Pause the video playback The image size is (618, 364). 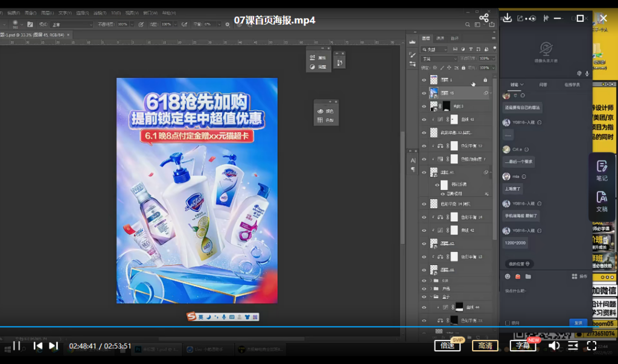(16, 346)
